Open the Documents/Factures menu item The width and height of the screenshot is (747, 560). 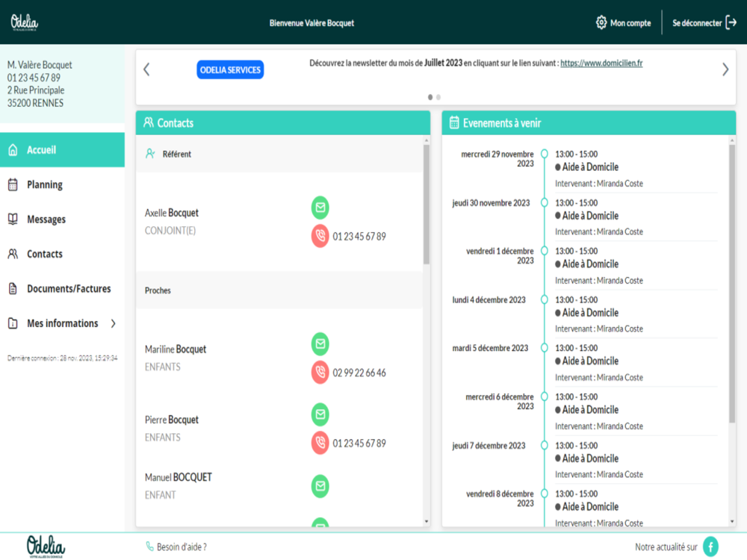click(63, 288)
